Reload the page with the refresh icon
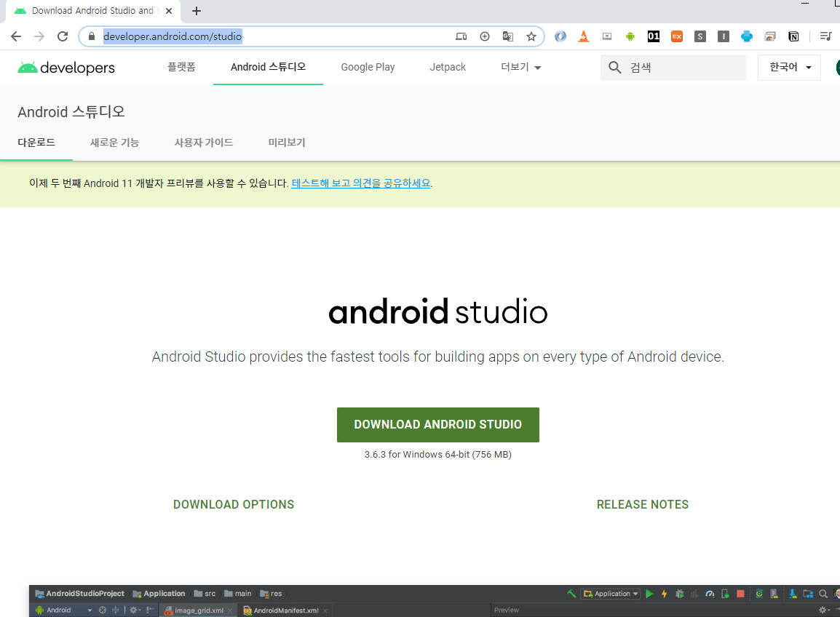This screenshot has height=617, width=840. pos(63,36)
